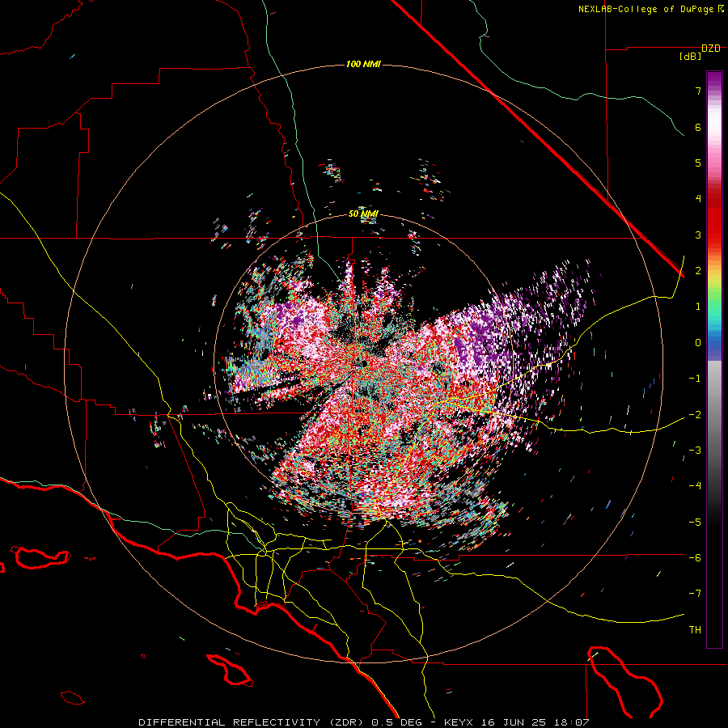The image size is (728, 728).
Task: Click the 2 dB scale value
Action: [698, 271]
